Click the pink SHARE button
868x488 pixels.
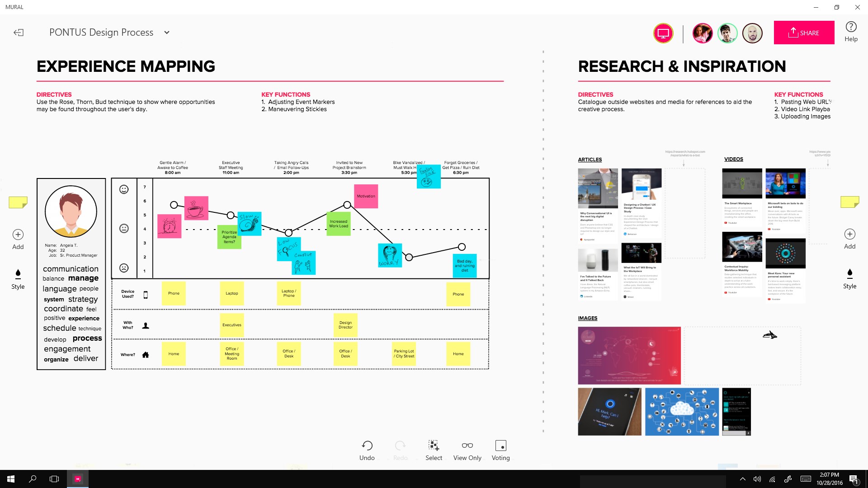pyautogui.click(x=804, y=33)
